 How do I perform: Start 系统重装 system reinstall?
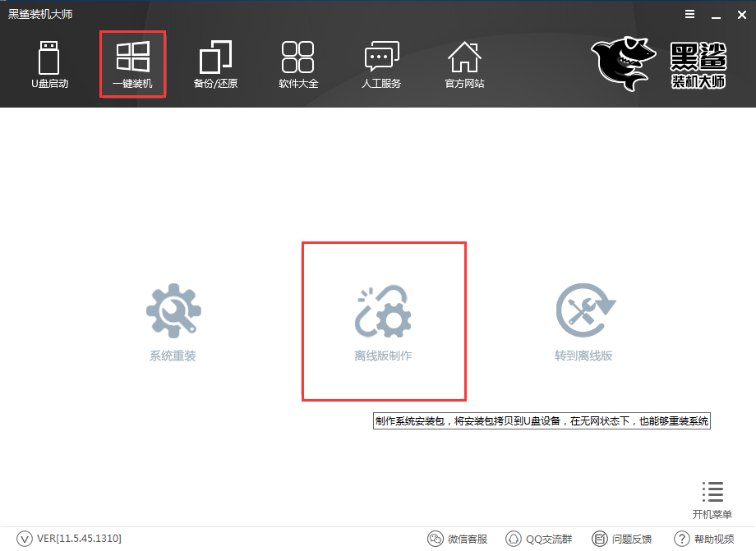pos(173,323)
